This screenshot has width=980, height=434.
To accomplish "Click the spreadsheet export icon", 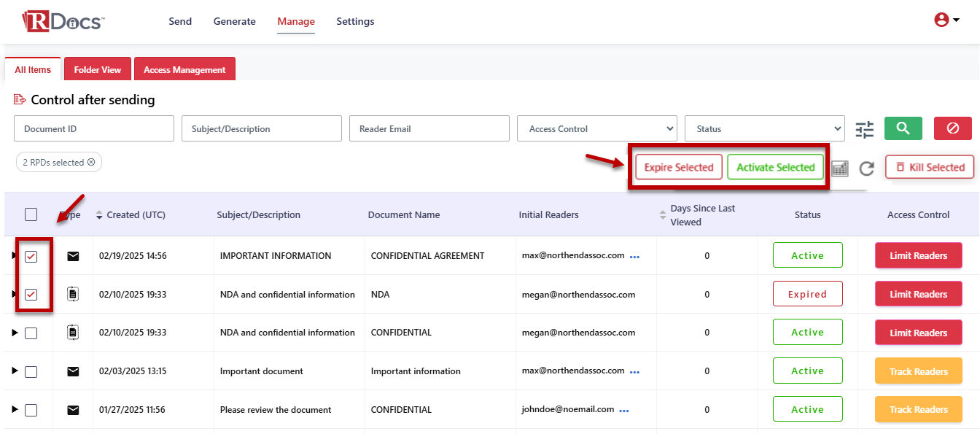I will pyautogui.click(x=840, y=168).
